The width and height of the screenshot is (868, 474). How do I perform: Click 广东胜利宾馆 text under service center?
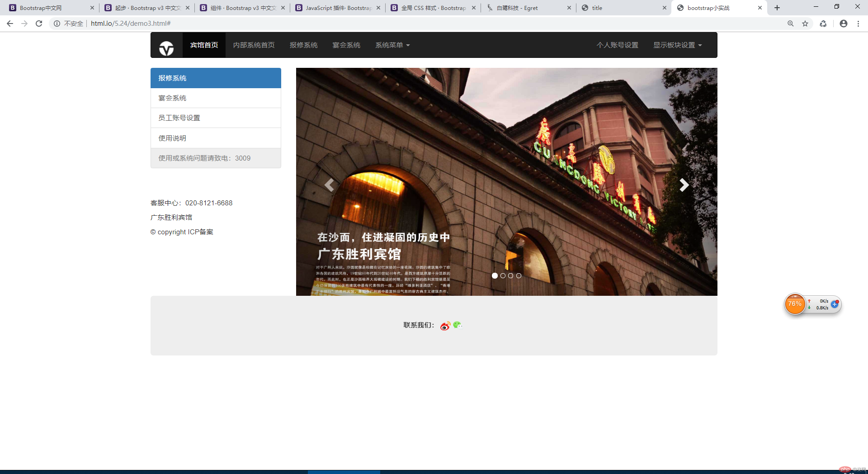(171, 218)
